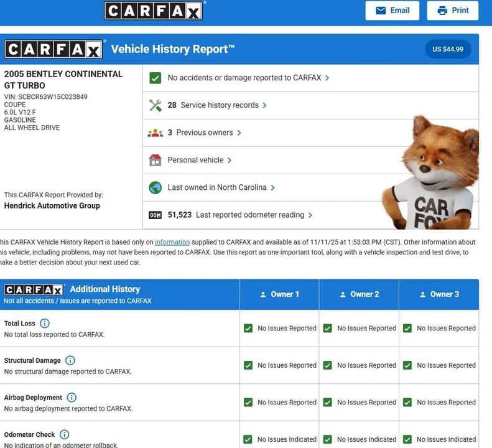Select the Owner 2 column header
Viewport: 492px width, 448px height.
click(359, 294)
